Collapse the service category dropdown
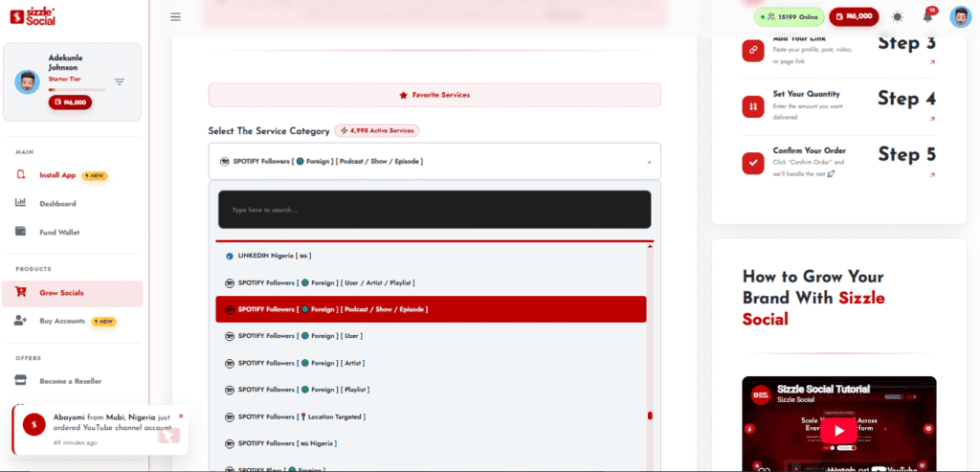This screenshot has width=980, height=472. pos(434,161)
